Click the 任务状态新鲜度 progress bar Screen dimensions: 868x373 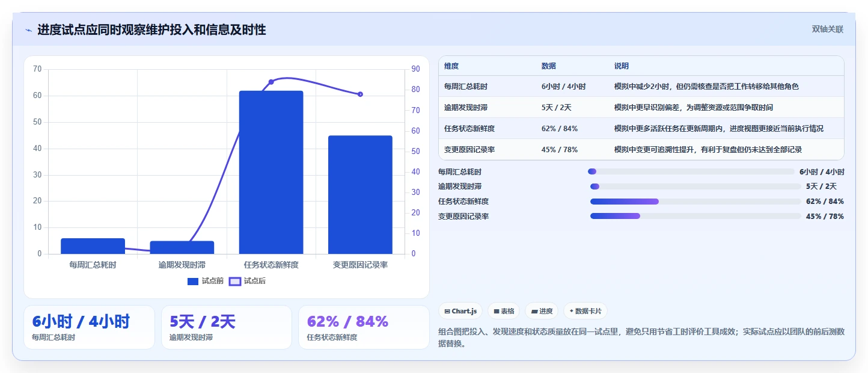coord(695,202)
